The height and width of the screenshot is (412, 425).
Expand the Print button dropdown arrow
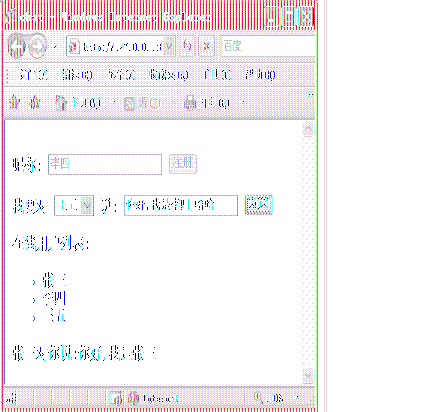243,103
